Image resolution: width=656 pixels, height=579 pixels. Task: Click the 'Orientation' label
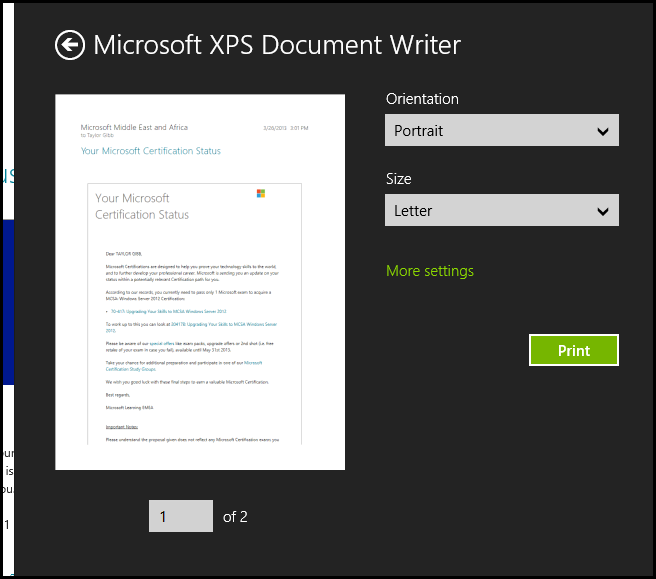click(422, 99)
